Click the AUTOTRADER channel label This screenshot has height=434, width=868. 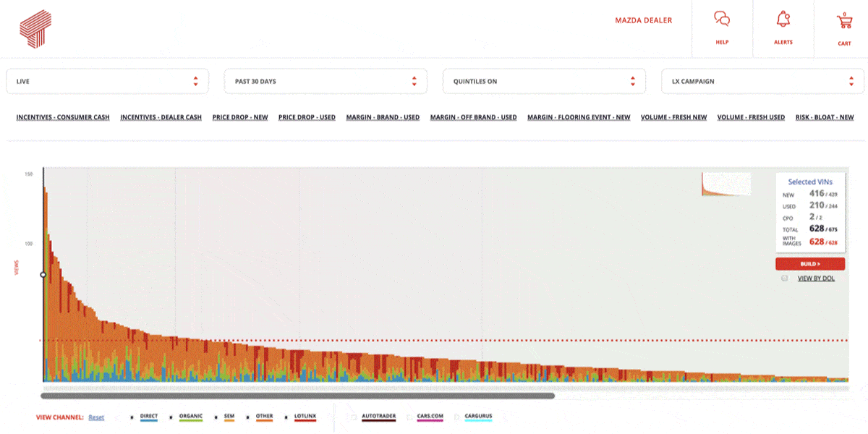[378, 416]
